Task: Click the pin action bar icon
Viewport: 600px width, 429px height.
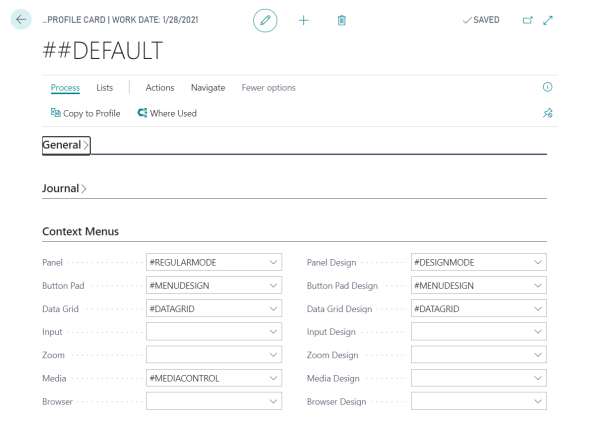Action: pyautogui.click(x=547, y=114)
